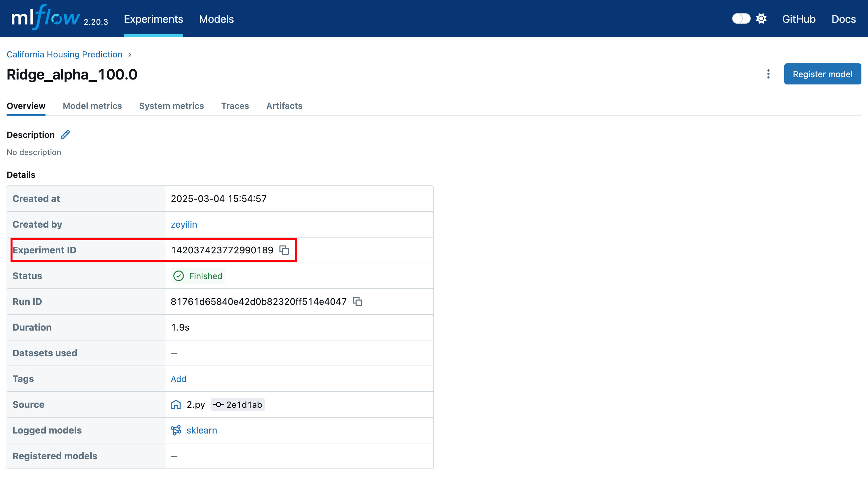Open the Models menu in top navigation
The width and height of the screenshot is (868, 483).
pyautogui.click(x=216, y=19)
